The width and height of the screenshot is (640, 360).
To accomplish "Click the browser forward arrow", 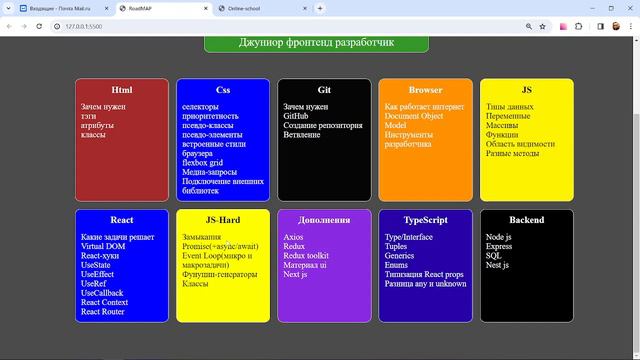I will pyautogui.click(x=24, y=26).
